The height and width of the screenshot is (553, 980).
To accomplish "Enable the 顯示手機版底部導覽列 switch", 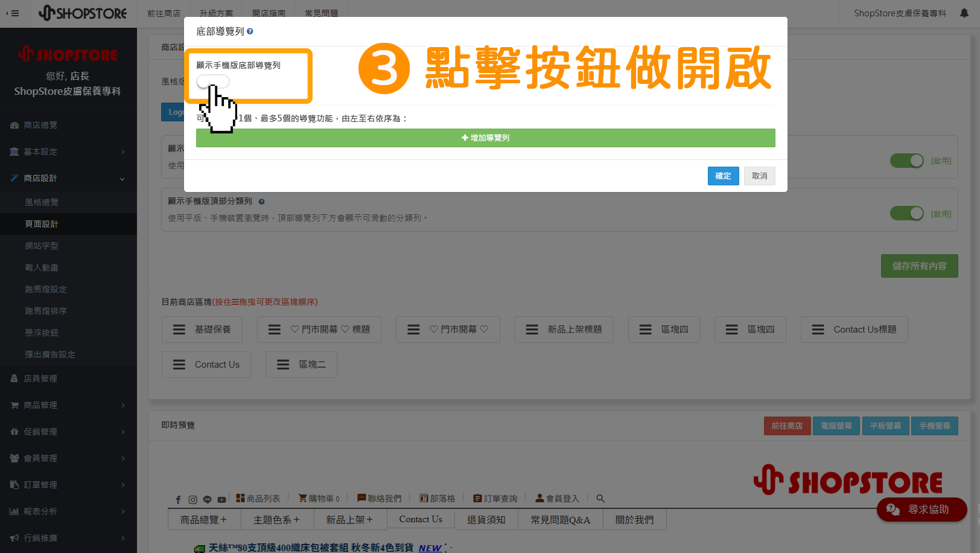I will pyautogui.click(x=213, y=82).
